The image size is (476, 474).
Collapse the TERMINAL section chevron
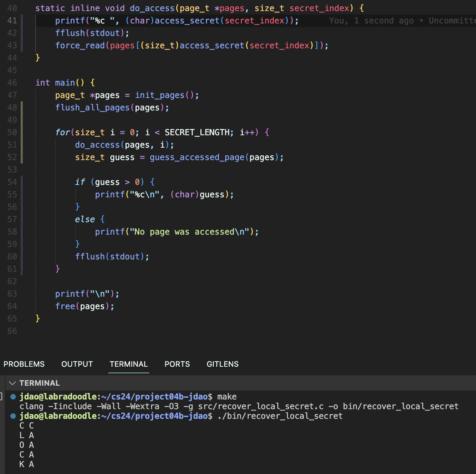click(12, 383)
